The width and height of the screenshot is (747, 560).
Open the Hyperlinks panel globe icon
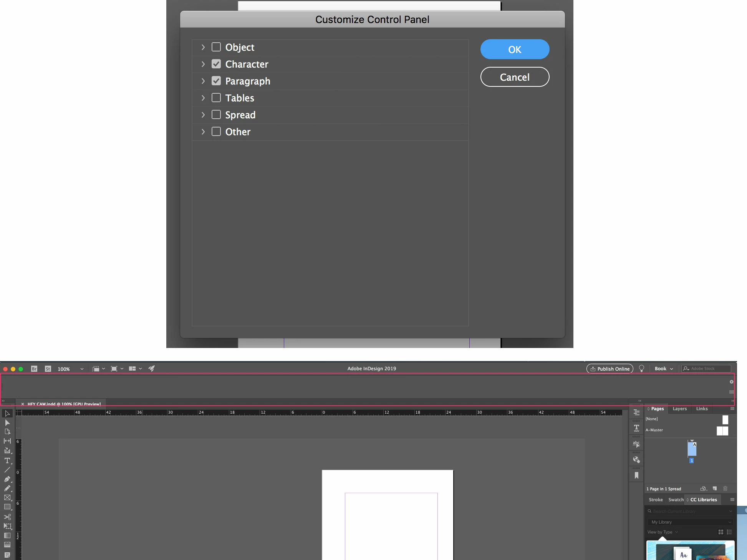[x=636, y=460]
